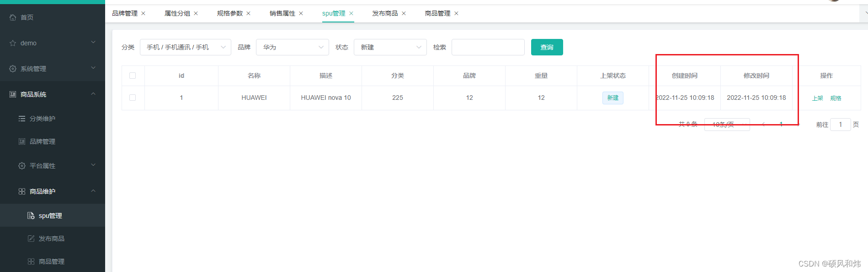
Task: Click the 上架状态 column header
Action: pos(613,76)
